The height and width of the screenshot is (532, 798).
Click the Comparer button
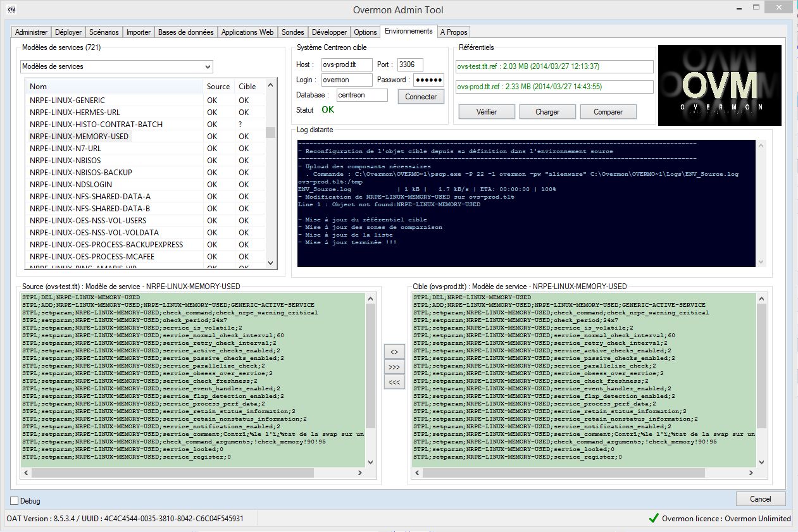click(608, 112)
